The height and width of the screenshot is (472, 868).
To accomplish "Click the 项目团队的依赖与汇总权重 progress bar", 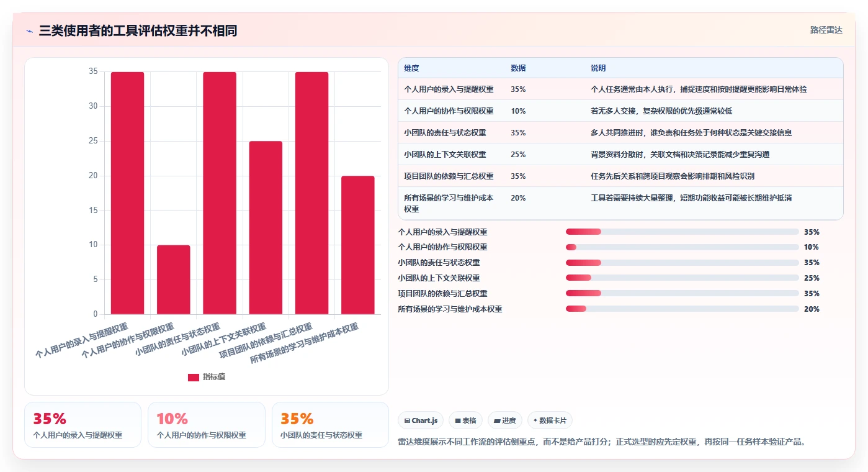I will click(682, 293).
